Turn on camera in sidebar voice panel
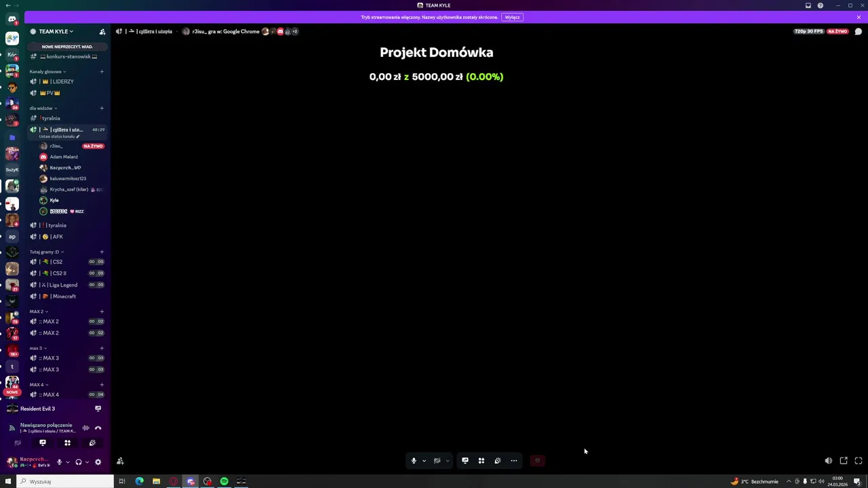 pos(18,443)
